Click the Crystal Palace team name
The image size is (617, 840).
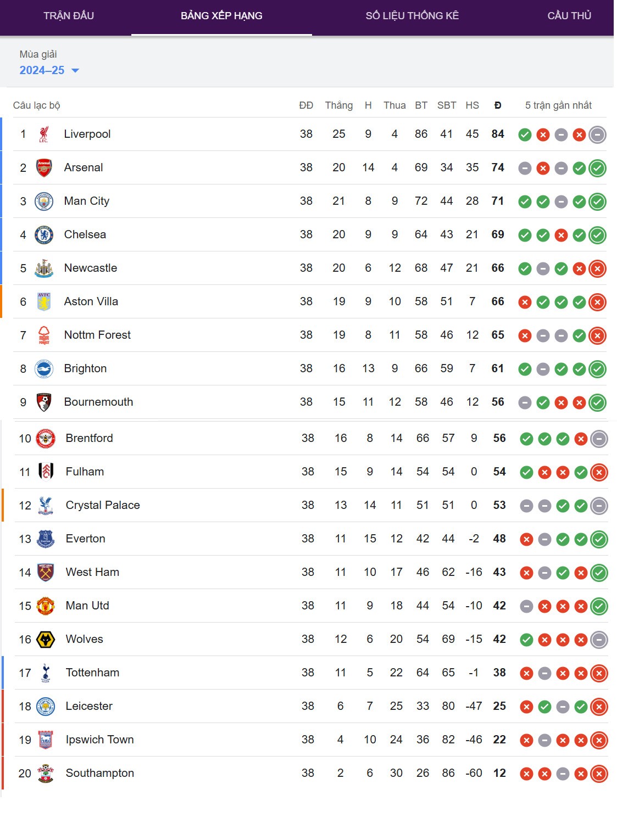coord(103,505)
